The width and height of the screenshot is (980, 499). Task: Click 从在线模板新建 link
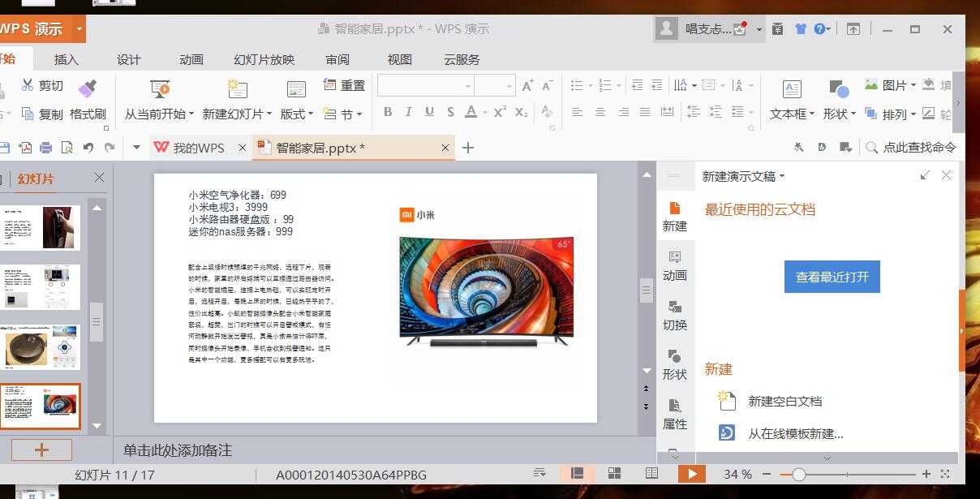[x=795, y=433]
